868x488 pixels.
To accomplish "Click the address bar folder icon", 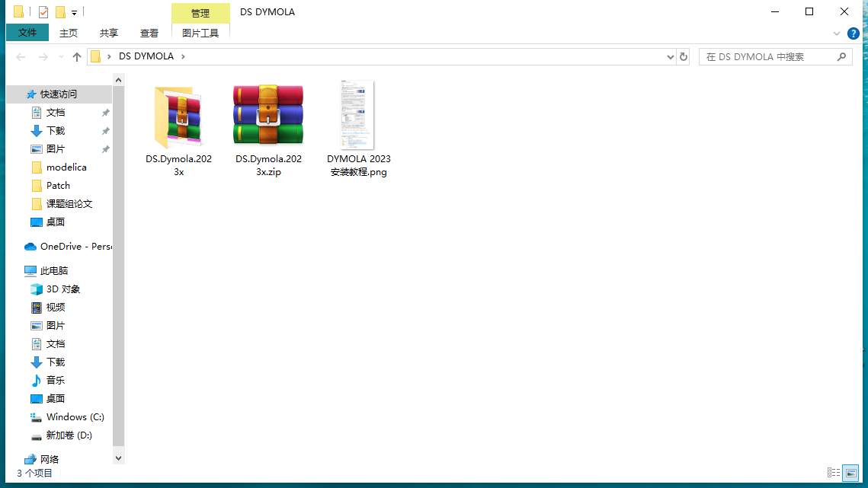I will 96,56.
